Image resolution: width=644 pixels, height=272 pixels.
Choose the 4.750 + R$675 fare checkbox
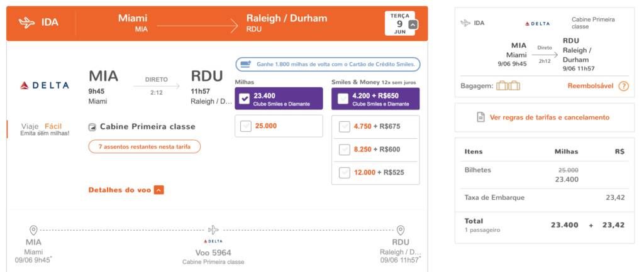click(344, 127)
